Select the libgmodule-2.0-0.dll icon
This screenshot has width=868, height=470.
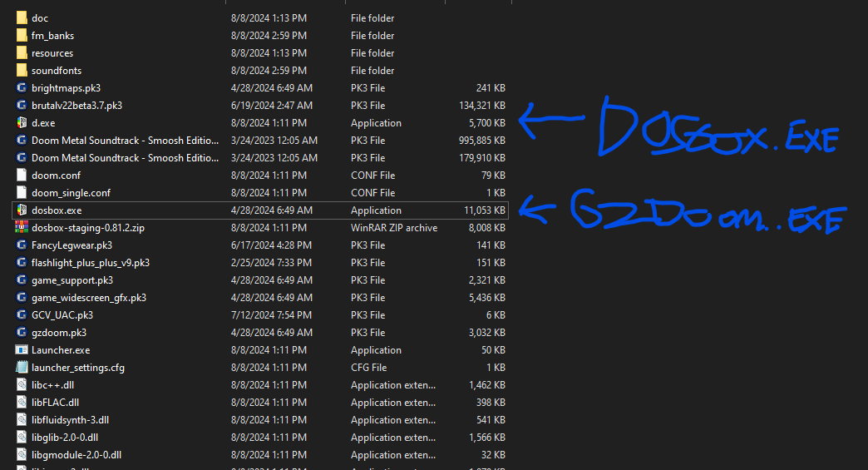[22, 455]
